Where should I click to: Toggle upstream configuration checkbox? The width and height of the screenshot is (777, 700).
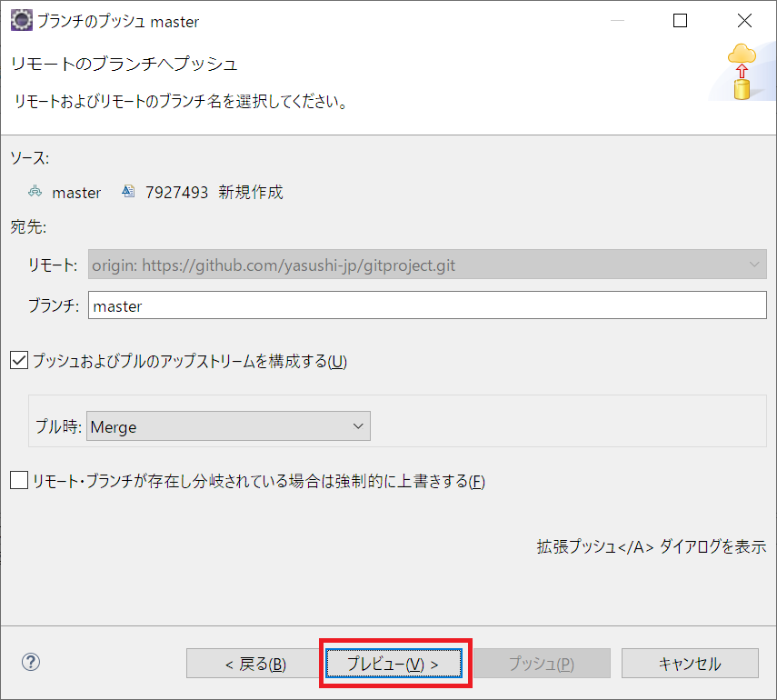click(19, 360)
